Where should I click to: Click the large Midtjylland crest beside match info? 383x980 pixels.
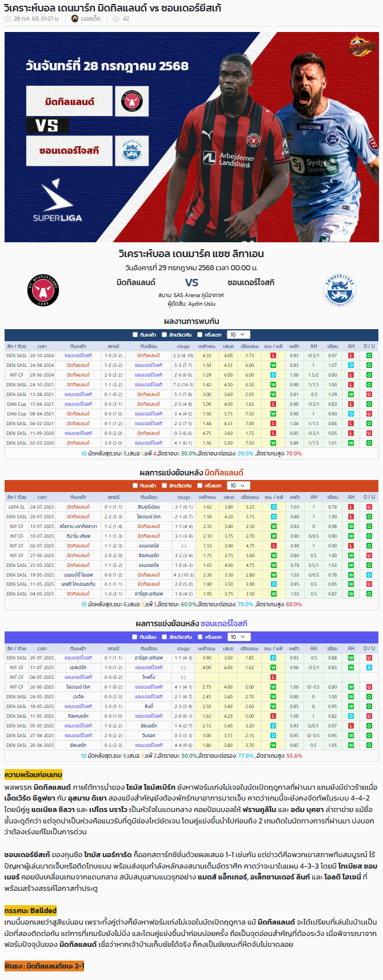tap(43, 290)
